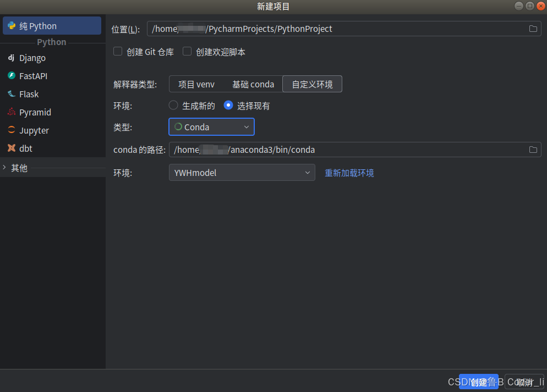Choose the Jupyter project icon
This screenshot has width=547, height=392.
(12, 130)
